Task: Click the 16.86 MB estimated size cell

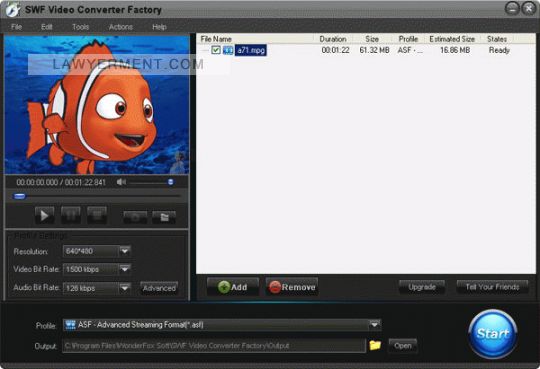Action: (x=455, y=50)
